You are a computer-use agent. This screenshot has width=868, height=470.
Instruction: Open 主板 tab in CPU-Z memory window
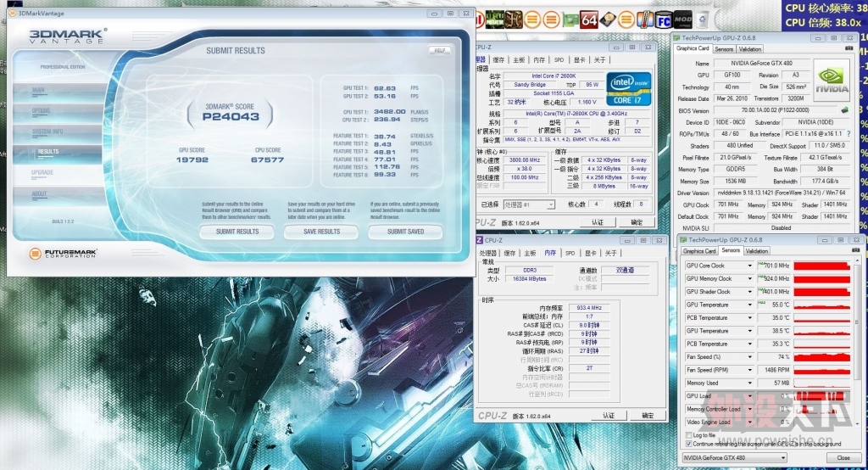[530, 253]
